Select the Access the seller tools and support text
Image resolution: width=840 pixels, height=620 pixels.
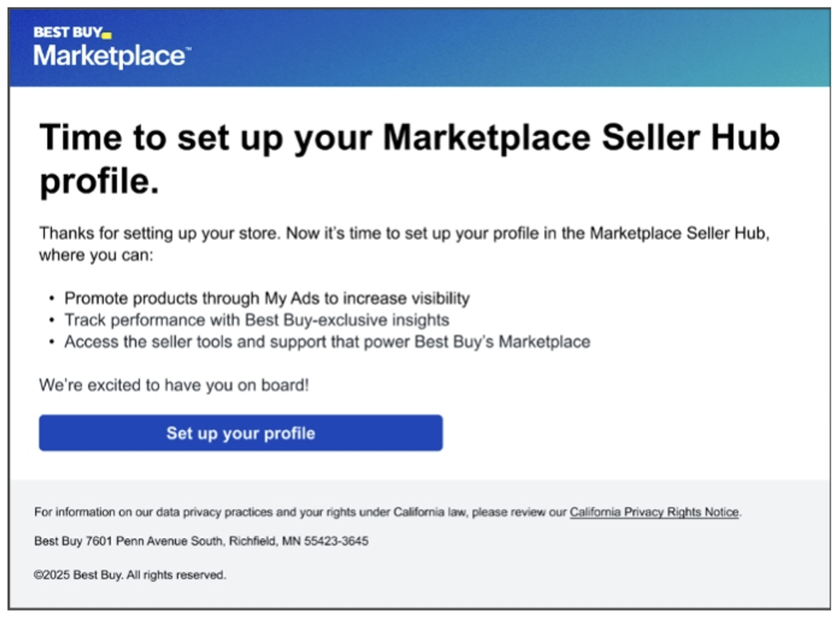pyautogui.click(x=327, y=342)
